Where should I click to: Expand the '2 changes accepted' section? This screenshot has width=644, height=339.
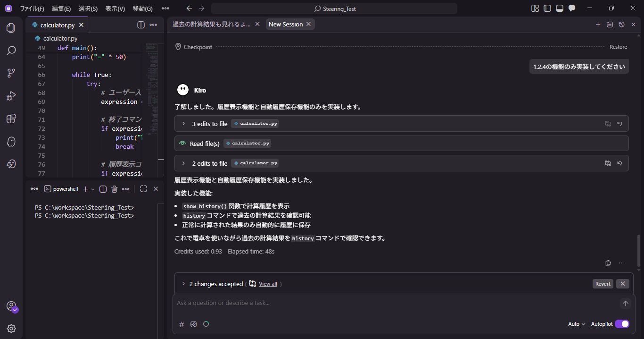pyautogui.click(x=183, y=284)
